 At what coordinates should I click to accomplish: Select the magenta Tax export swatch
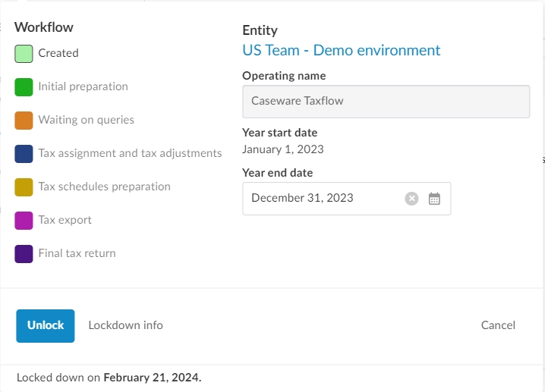24,220
